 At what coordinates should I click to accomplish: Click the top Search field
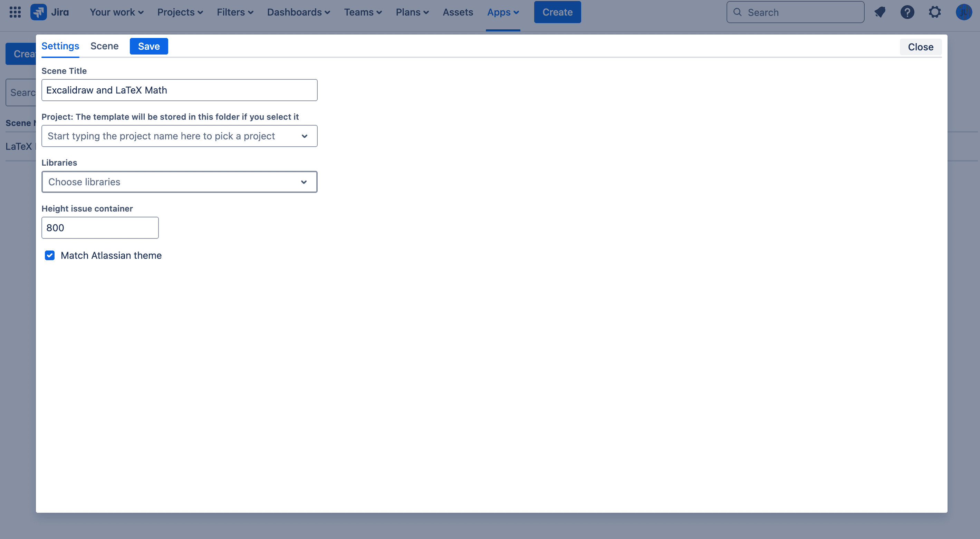795,12
